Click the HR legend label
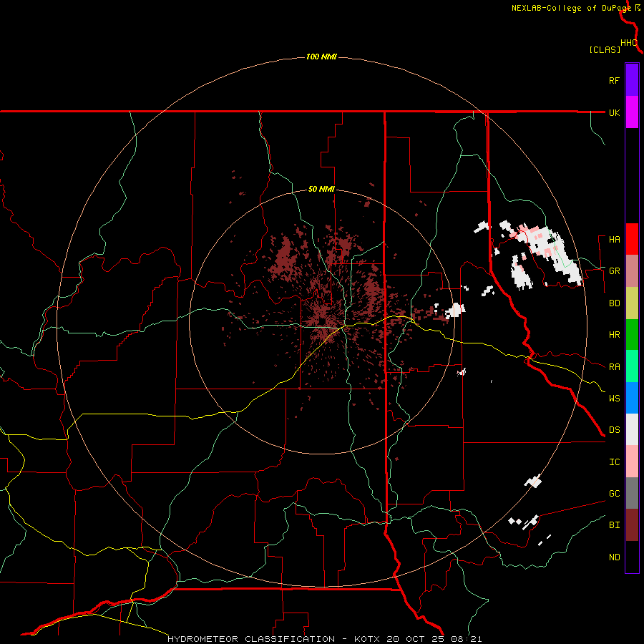 (615, 335)
